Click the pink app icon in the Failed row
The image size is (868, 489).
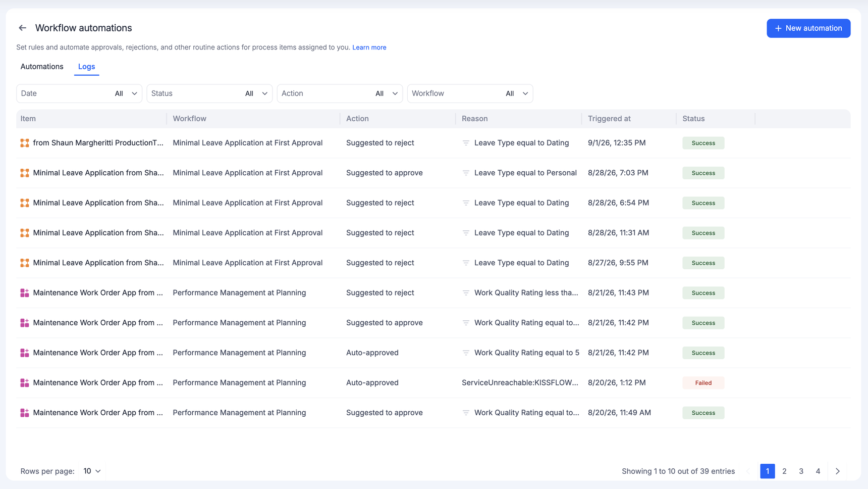point(24,382)
